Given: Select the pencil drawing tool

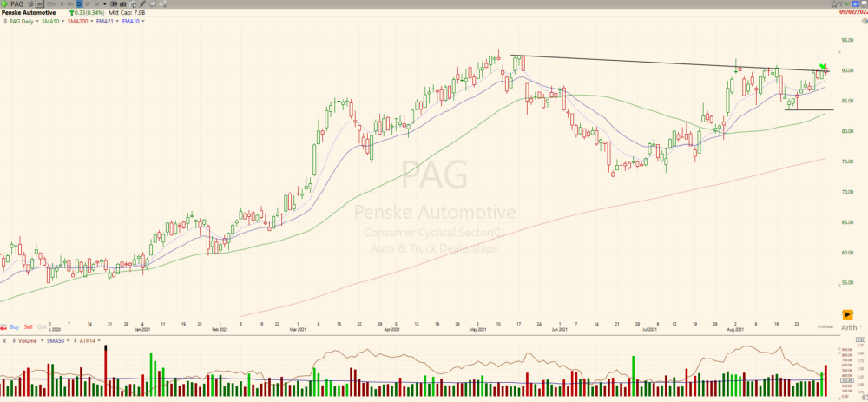Looking at the screenshot, I should pos(142,3).
